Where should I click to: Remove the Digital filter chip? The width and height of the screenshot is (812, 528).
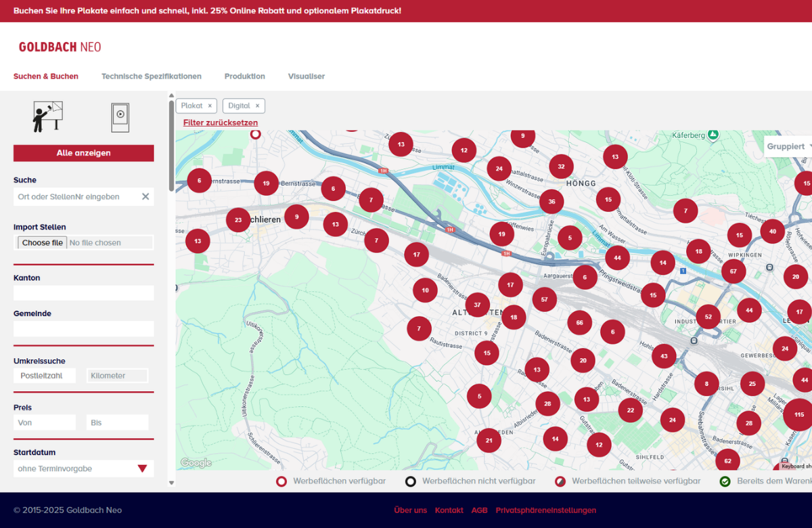tap(257, 106)
